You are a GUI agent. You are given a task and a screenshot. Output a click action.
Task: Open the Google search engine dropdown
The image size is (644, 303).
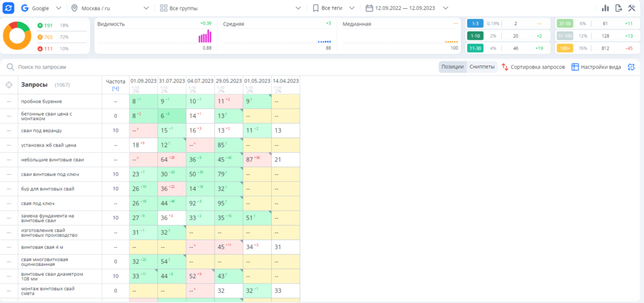pos(41,8)
